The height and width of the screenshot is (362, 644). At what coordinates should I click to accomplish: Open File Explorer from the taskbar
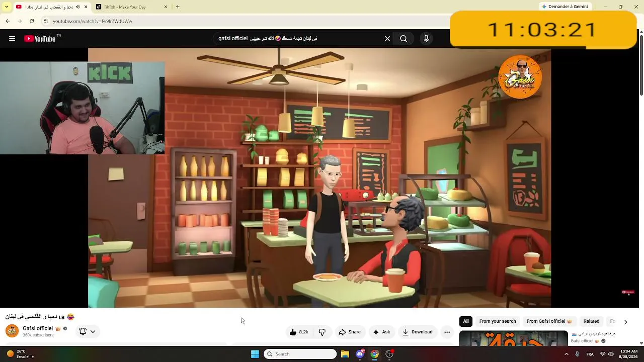click(x=345, y=354)
